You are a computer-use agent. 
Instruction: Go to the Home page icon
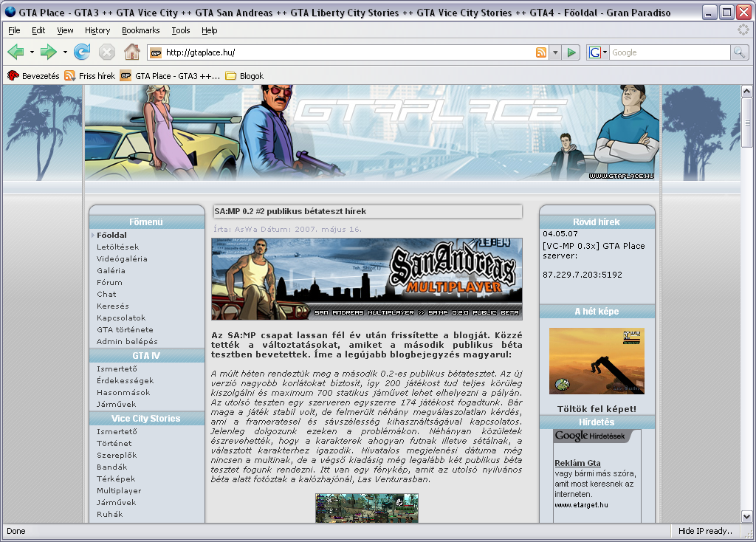pyautogui.click(x=131, y=52)
